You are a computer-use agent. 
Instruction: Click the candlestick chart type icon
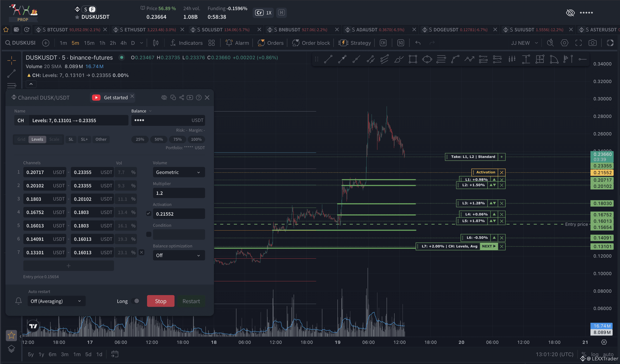pyautogui.click(x=156, y=43)
